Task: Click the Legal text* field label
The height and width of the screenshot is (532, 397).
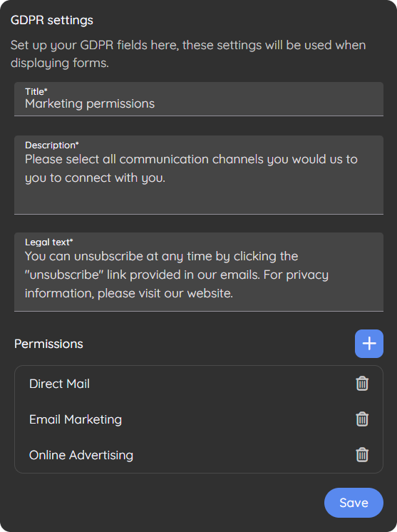Action: coord(48,242)
